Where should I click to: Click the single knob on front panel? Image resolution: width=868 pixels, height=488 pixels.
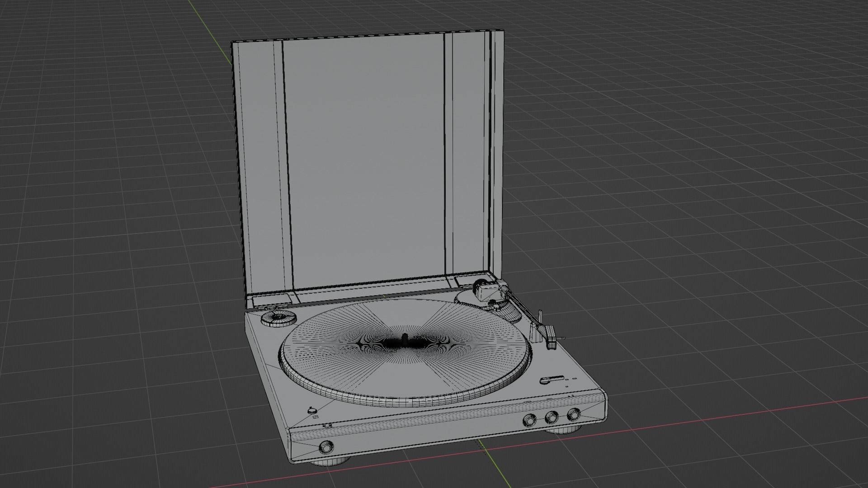325,447
